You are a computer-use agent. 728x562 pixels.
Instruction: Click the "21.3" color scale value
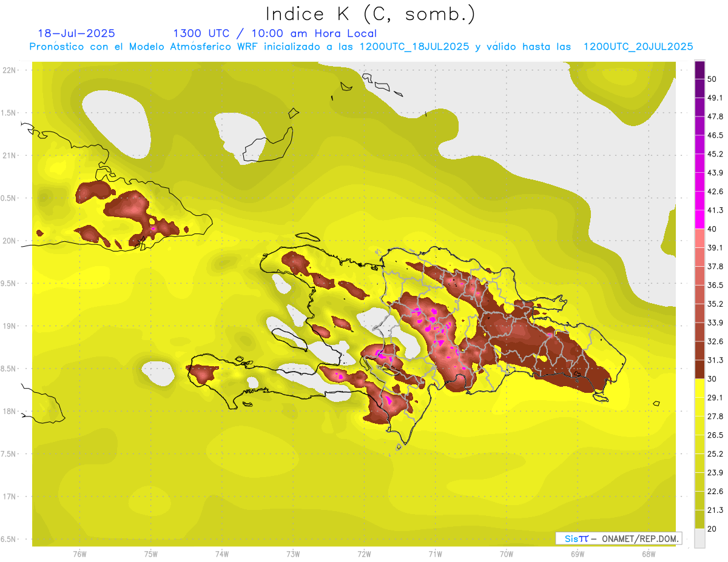715,510
